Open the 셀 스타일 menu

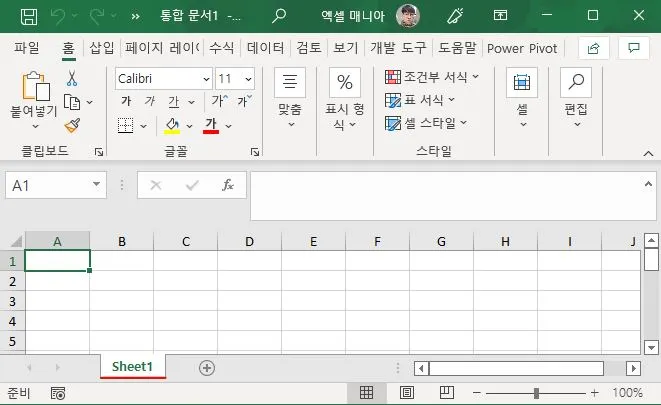tap(426, 123)
